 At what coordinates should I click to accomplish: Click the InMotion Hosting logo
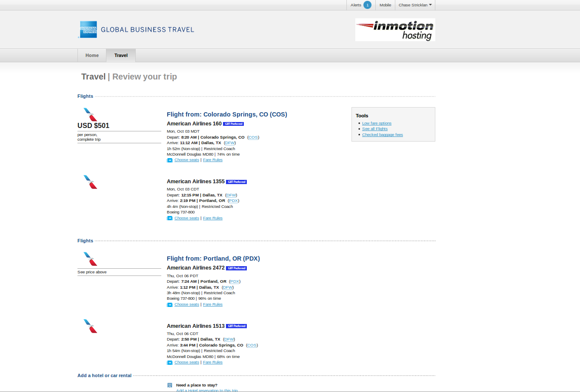coord(395,30)
